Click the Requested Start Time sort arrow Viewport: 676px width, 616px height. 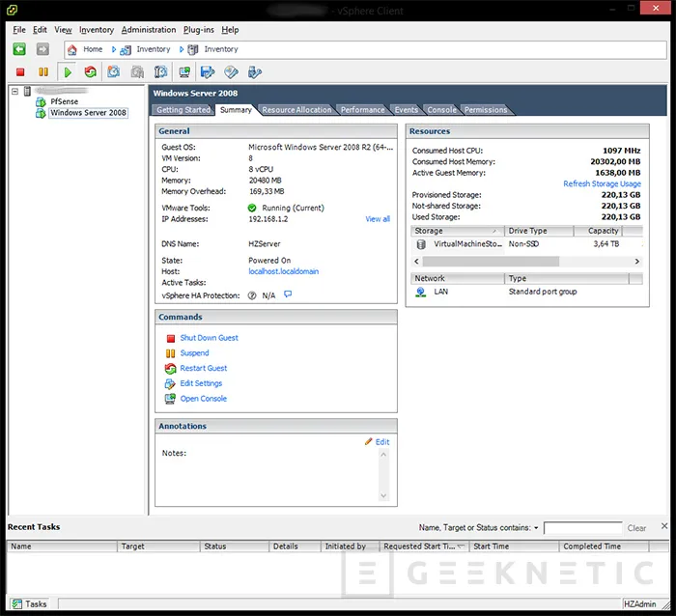461,546
